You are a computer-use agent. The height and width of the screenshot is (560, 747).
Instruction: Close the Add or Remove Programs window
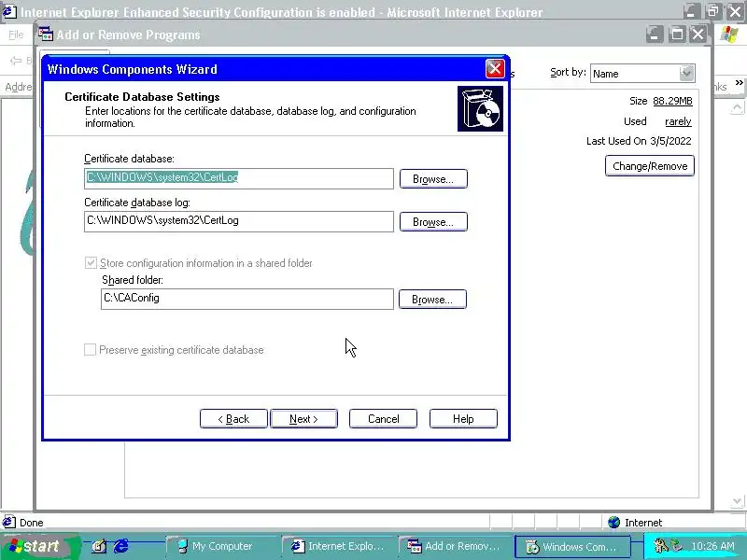(x=698, y=35)
